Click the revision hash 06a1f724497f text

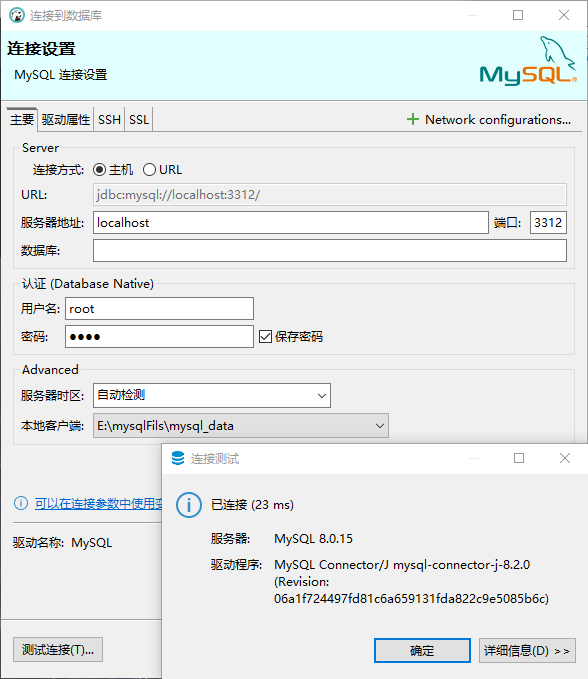coord(411,598)
